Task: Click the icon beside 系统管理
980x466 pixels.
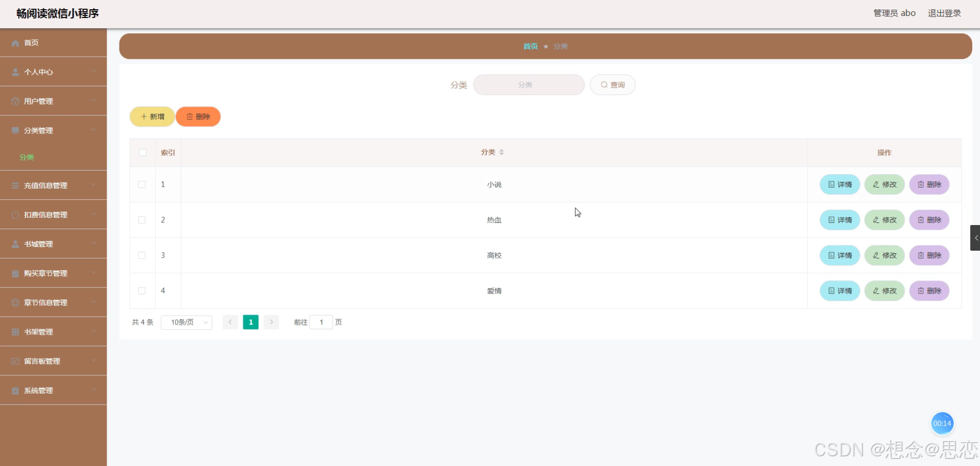Action: [x=15, y=390]
